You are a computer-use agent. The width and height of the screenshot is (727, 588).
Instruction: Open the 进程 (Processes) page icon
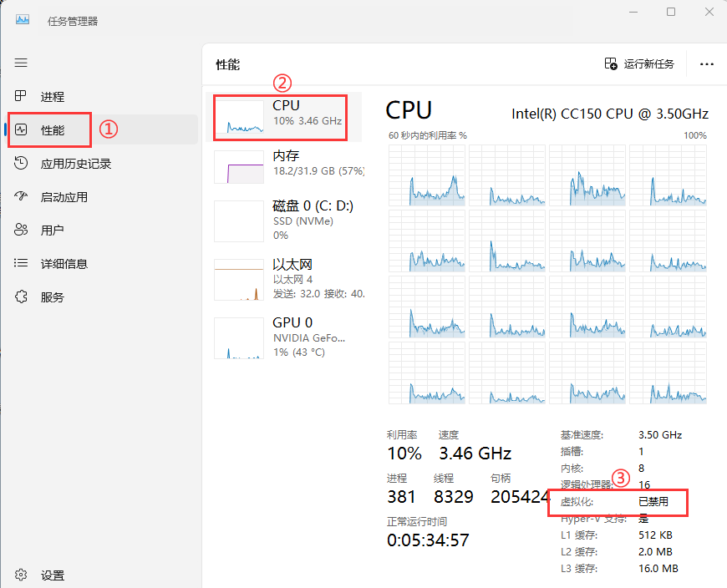(22, 97)
